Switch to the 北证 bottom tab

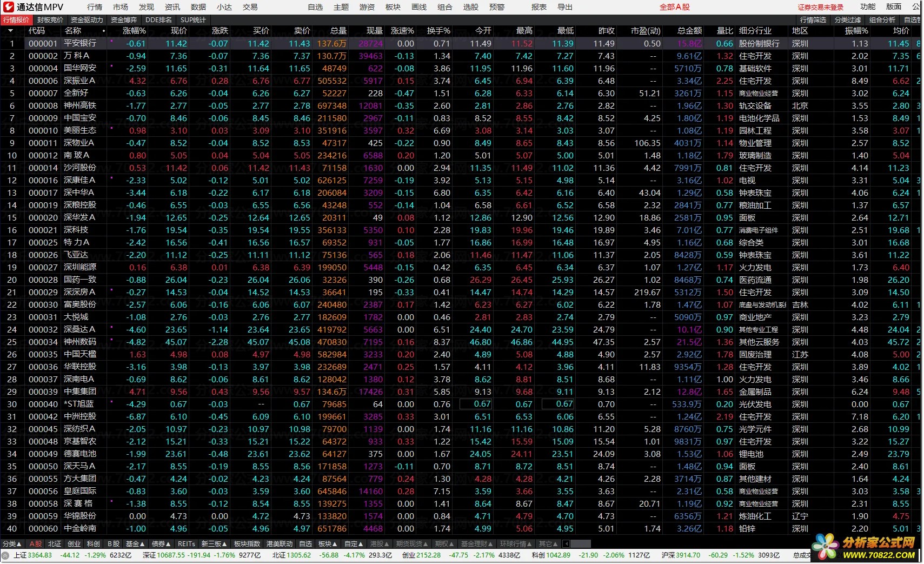pyautogui.click(x=55, y=543)
